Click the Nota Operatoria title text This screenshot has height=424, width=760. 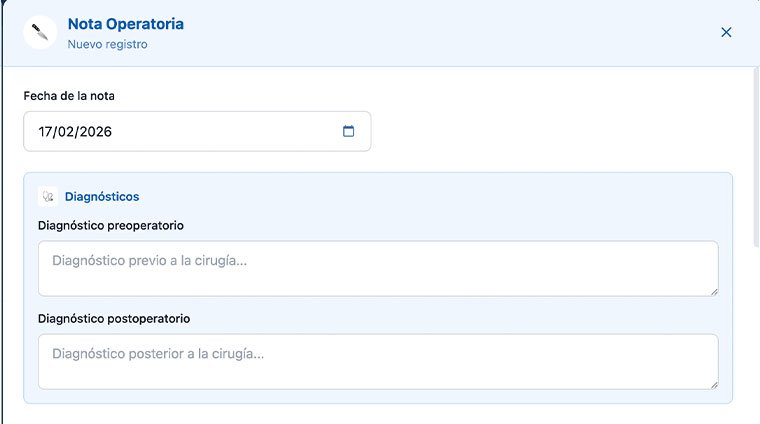tap(125, 23)
